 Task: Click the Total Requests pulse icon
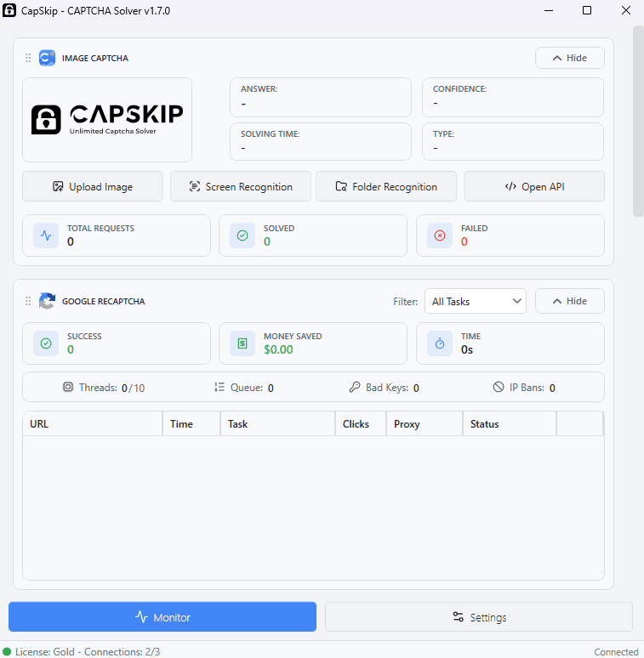click(46, 235)
